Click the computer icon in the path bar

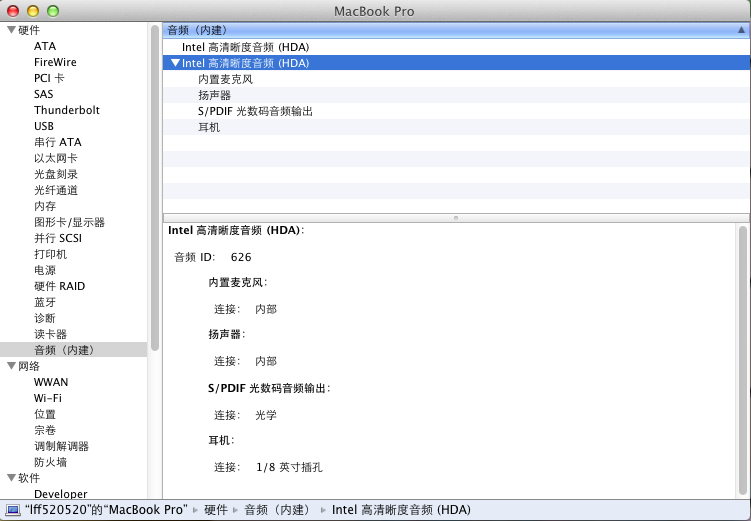click(x=12, y=510)
